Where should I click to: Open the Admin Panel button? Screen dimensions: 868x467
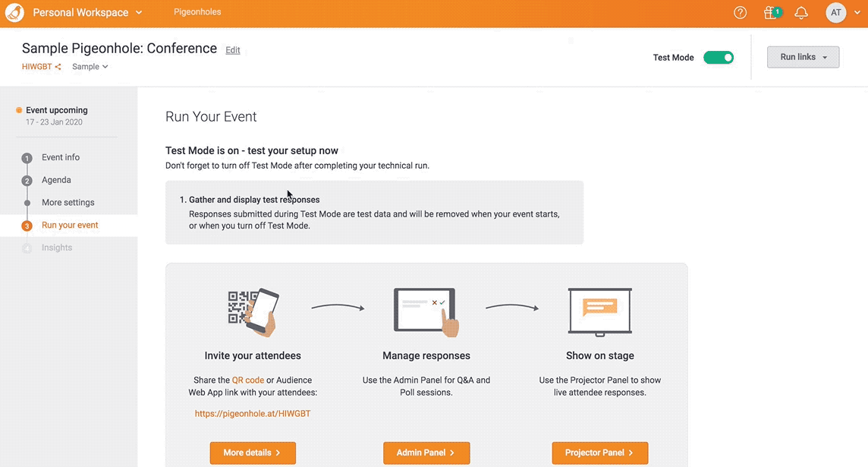[x=426, y=453]
